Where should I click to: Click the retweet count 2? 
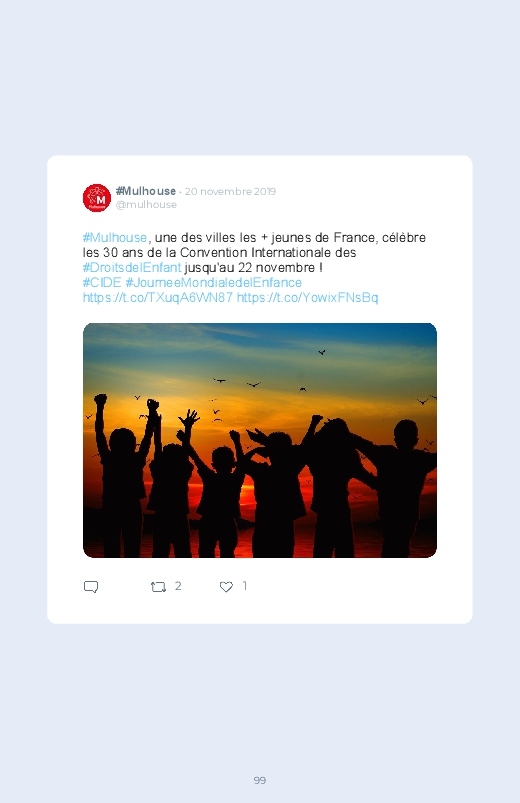pyautogui.click(x=178, y=586)
